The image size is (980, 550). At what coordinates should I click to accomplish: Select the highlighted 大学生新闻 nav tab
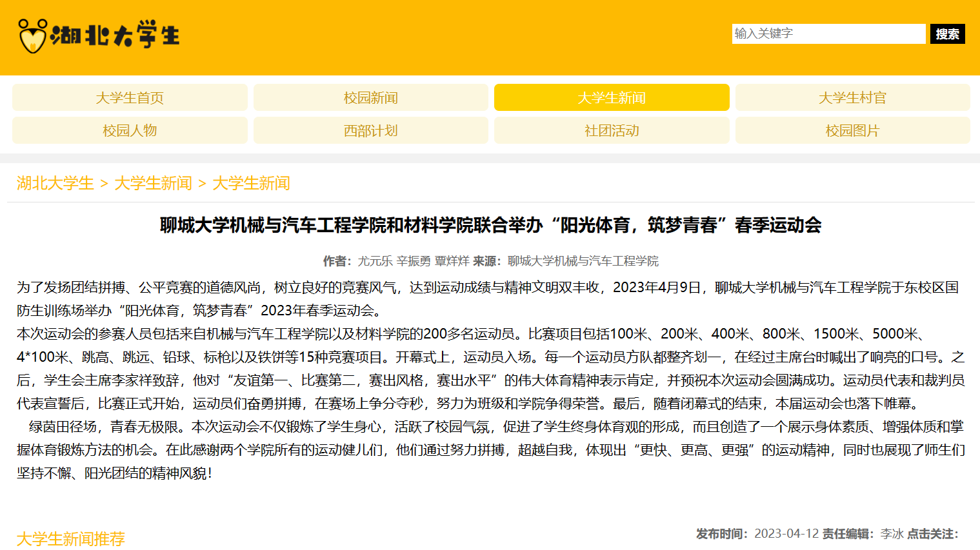click(611, 98)
